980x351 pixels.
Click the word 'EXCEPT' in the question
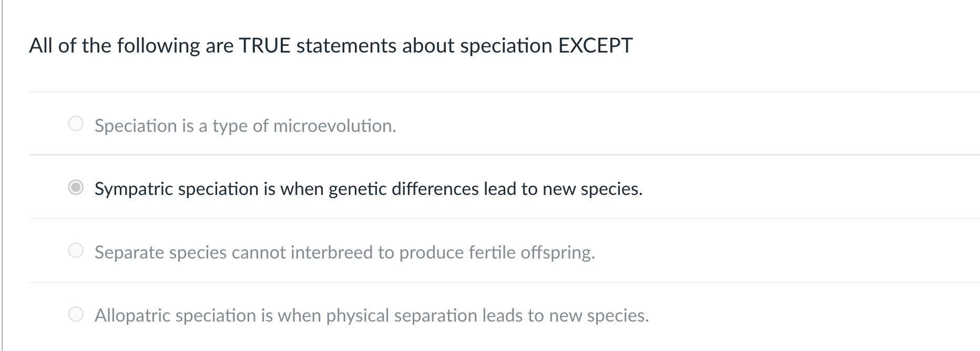pos(595,46)
